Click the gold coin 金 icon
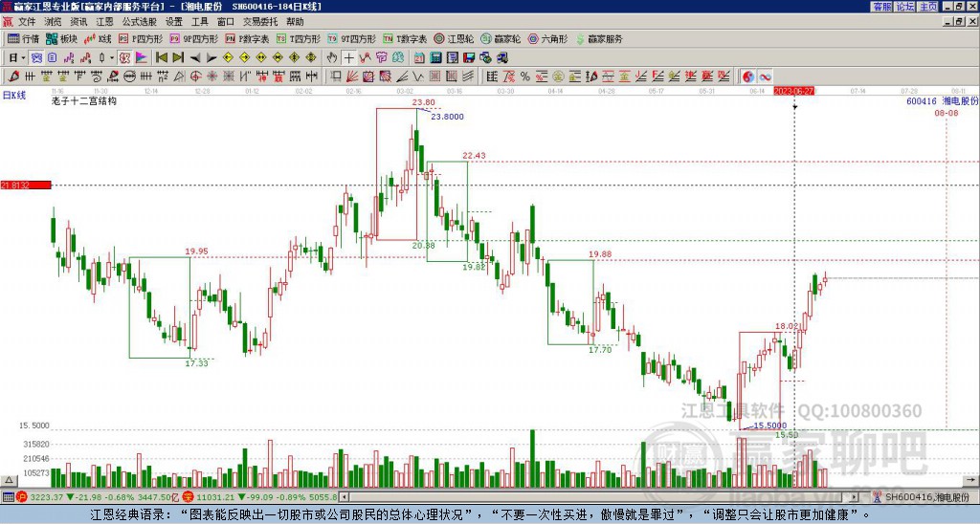 [558, 76]
